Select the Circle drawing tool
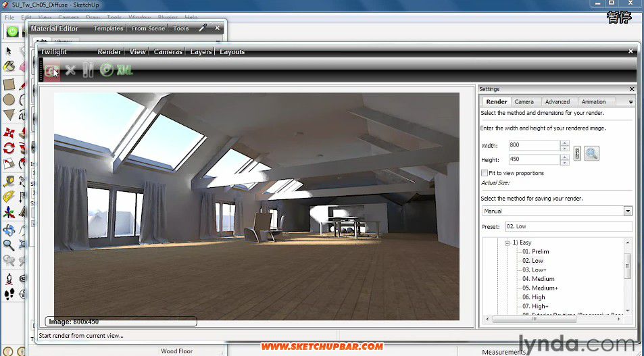The height and width of the screenshot is (356, 644). pyautogui.click(x=9, y=100)
